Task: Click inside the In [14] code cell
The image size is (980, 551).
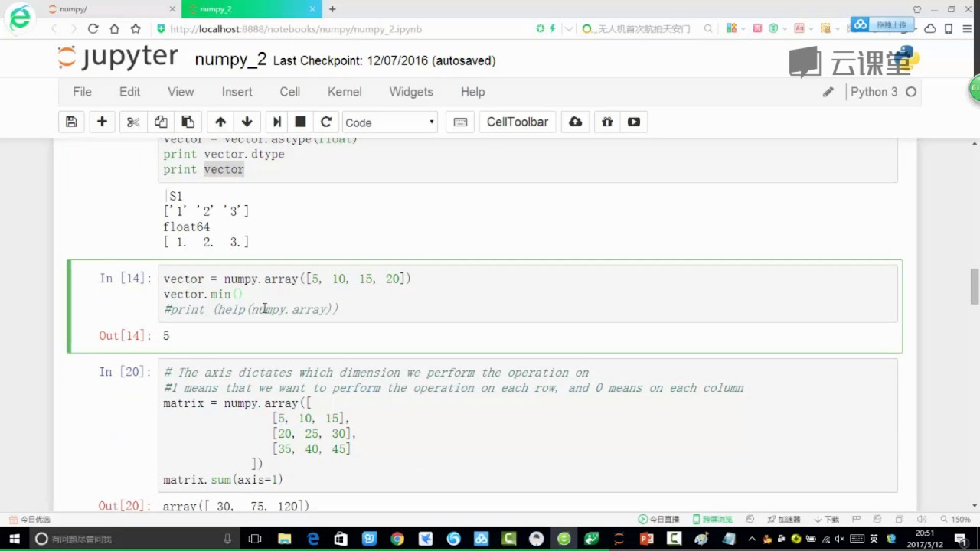Action: tap(528, 294)
